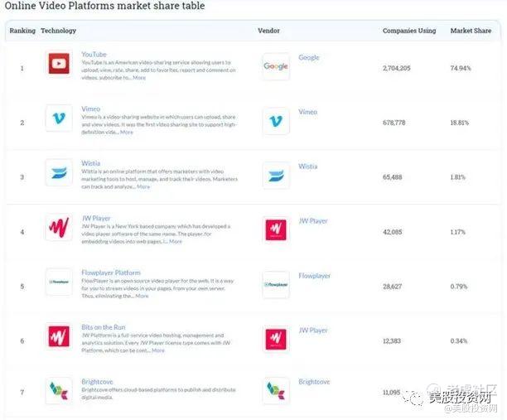Click the Flowplayer vendor logo

pyautogui.click(x=275, y=284)
